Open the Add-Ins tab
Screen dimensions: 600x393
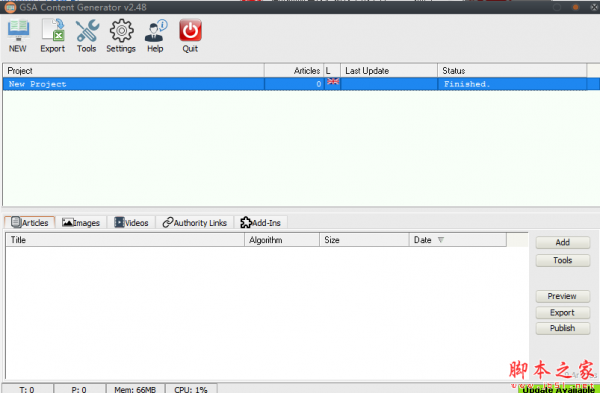[261, 223]
